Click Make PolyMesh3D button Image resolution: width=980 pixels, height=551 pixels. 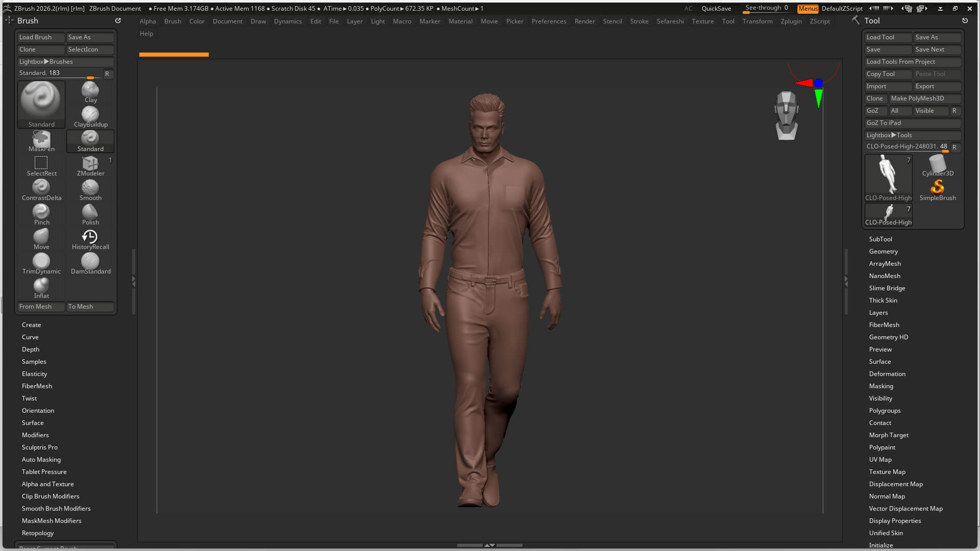[925, 98]
